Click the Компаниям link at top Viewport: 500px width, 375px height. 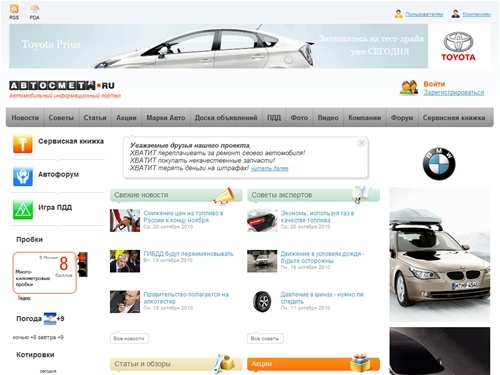click(476, 14)
